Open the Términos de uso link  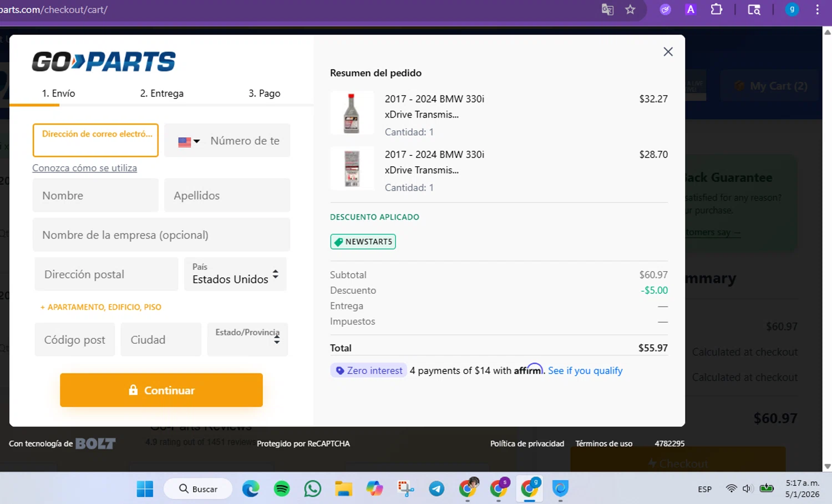click(603, 444)
